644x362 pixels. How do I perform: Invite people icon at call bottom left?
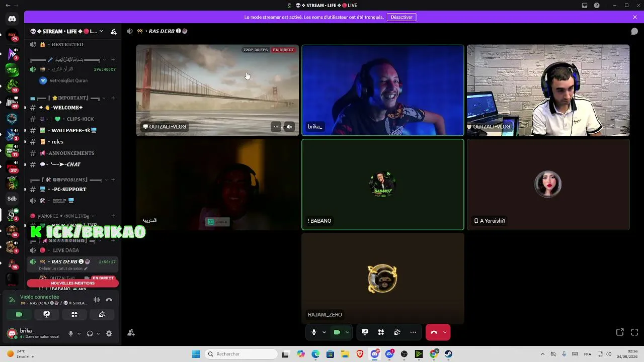tap(131, 332)
